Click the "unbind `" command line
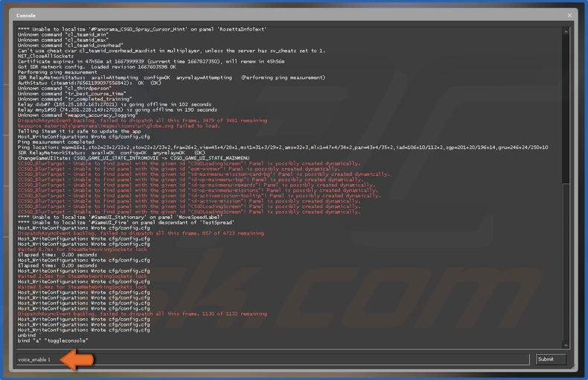 tap(28, 335)
